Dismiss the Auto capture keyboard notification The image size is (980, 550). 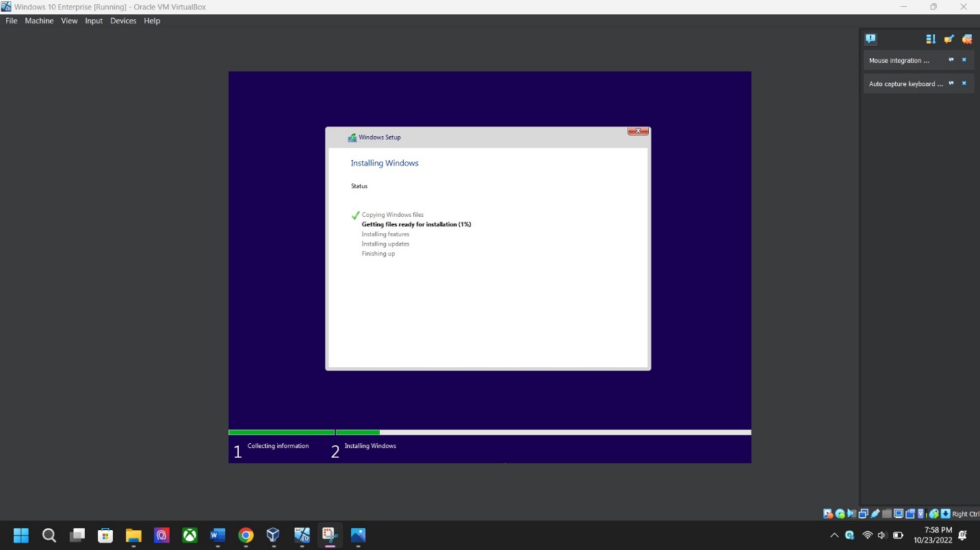(964, 83)
